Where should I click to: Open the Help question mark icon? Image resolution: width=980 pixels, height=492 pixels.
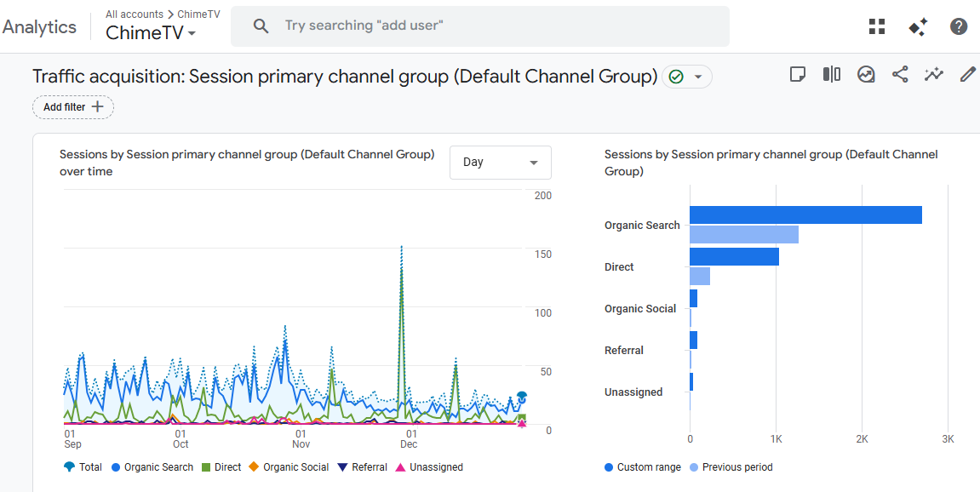(959, 26)
